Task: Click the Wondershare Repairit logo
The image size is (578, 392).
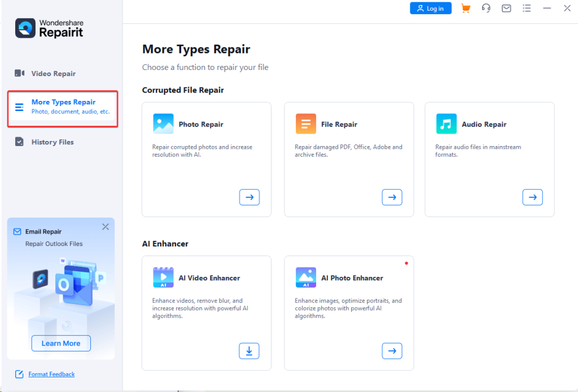Action: 50,28
